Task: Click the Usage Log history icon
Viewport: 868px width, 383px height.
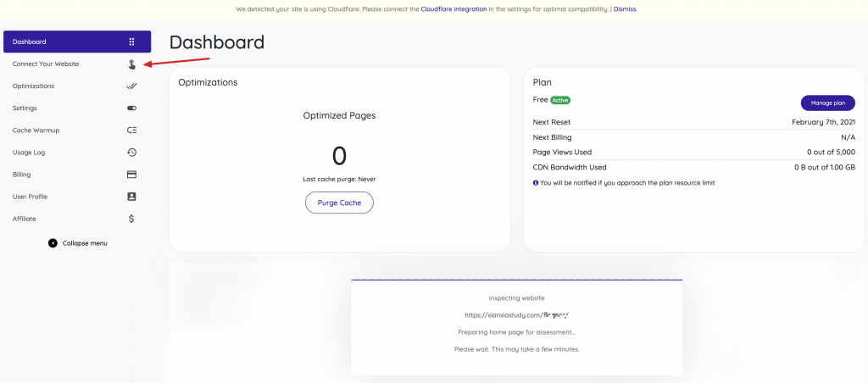Action: (131, 153)
